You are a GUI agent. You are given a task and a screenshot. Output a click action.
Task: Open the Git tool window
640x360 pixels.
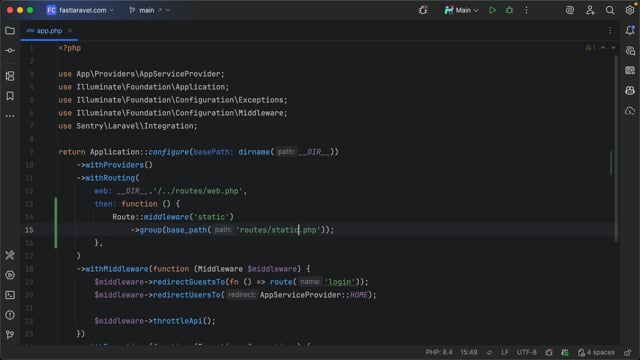coord(10,335)
